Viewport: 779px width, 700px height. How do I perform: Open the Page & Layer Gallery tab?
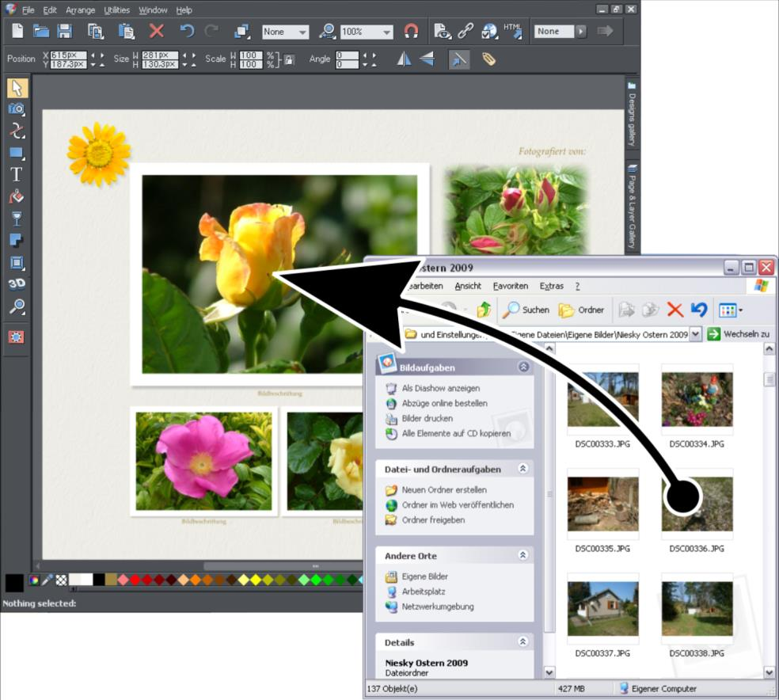coord(632,207)
